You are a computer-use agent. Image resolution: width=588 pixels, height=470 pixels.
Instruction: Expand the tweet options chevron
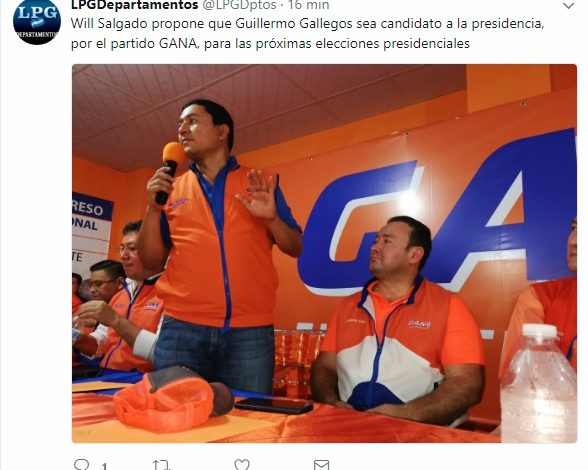point(568,6)
